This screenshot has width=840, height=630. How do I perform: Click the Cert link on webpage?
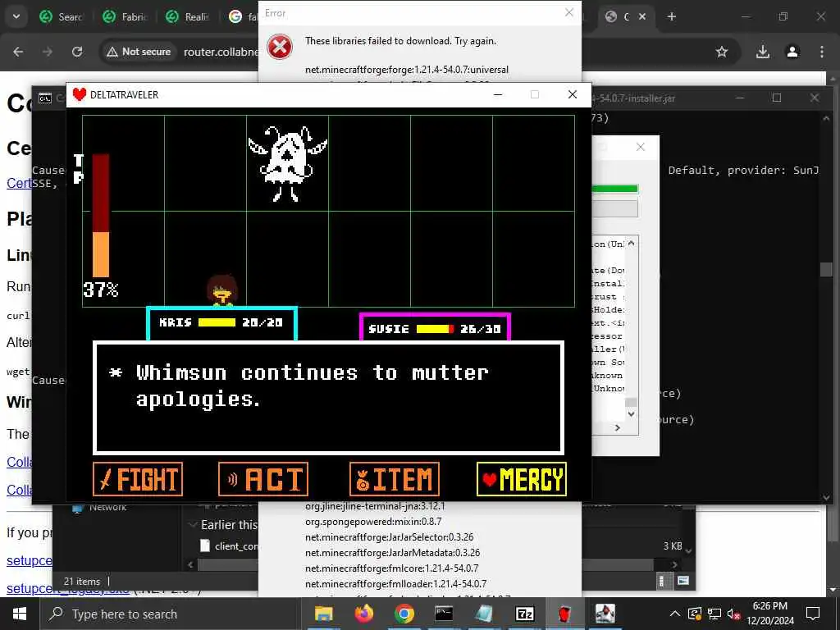pyautogui.click(x=19, y=183)
